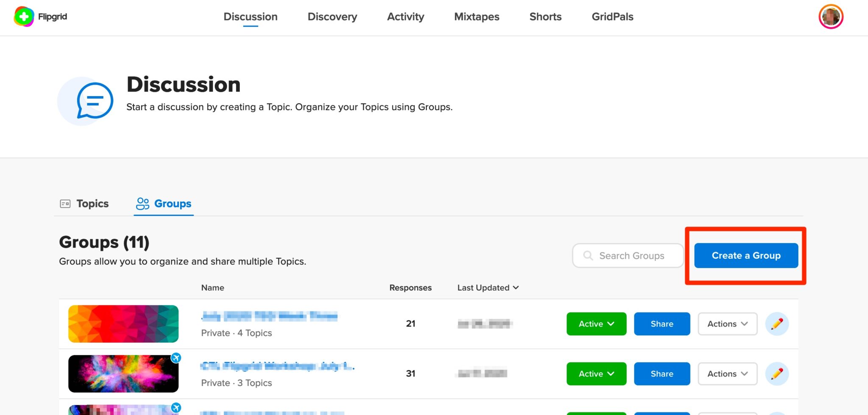This screenshot has width=868, height=415.
Task: Open the blurred group title with 3 Topics
Action: tap(277, 366)
